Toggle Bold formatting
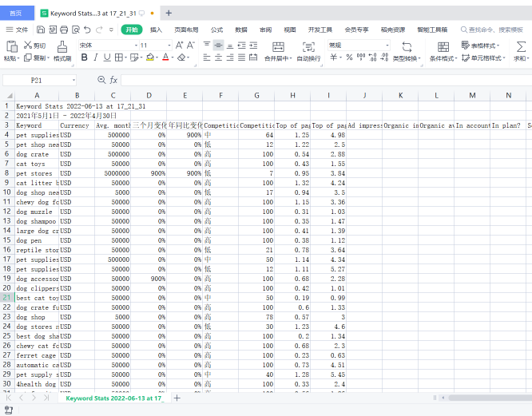This screenshot has width=532, height=416. click(x=84, y=57)
